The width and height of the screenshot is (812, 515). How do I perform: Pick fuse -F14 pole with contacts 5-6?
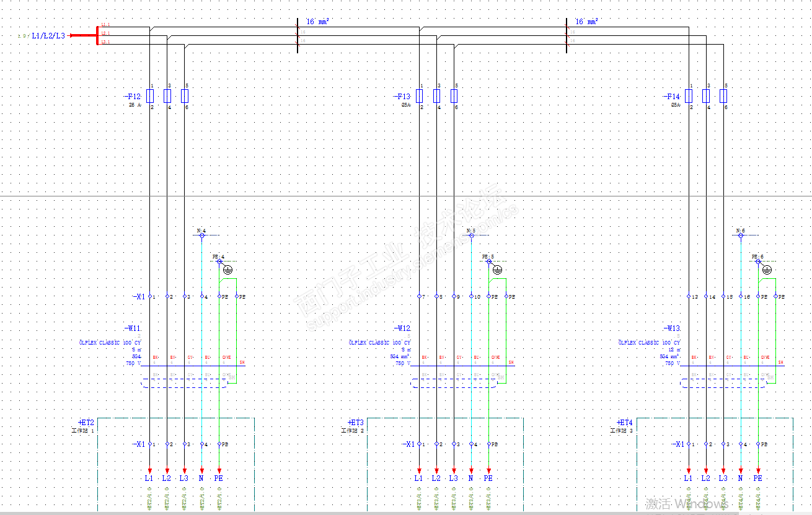[x=723, y=96]
